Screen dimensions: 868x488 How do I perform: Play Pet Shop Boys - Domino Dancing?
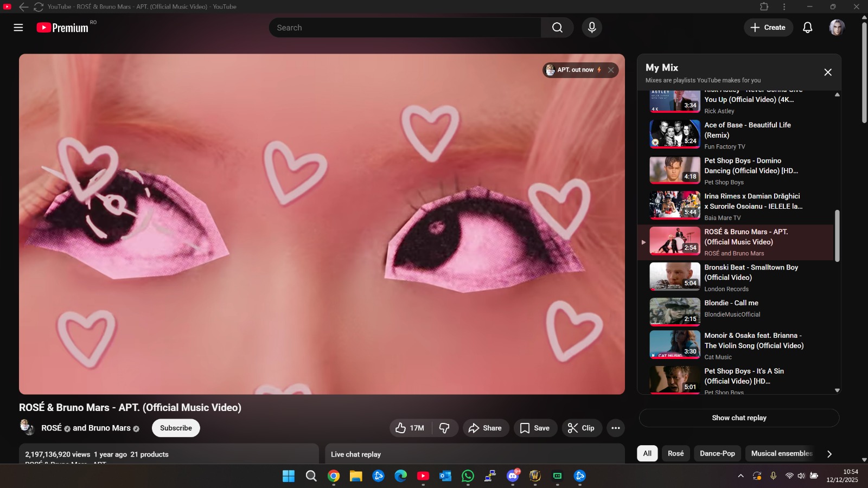(735, 171)
